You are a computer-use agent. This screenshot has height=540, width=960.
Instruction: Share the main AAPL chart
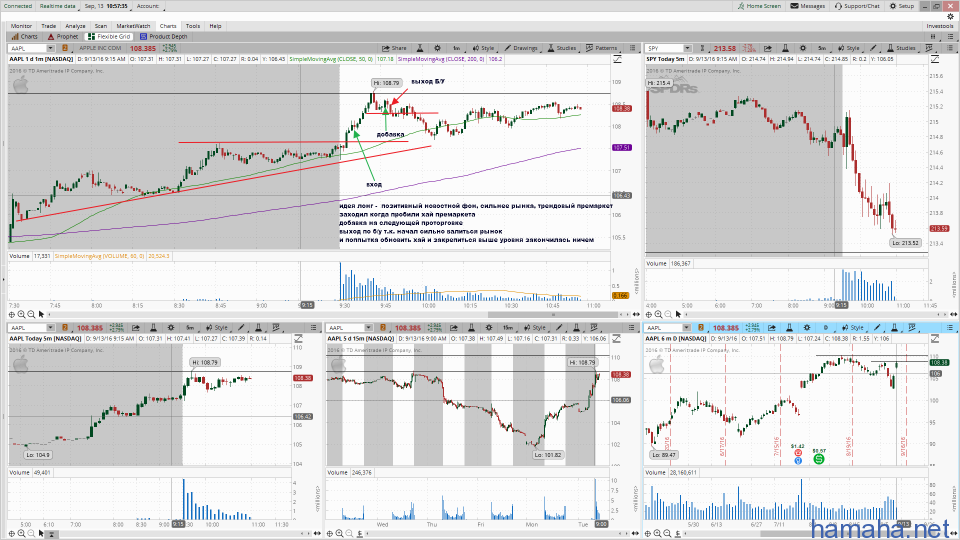[x=394, y=48]
